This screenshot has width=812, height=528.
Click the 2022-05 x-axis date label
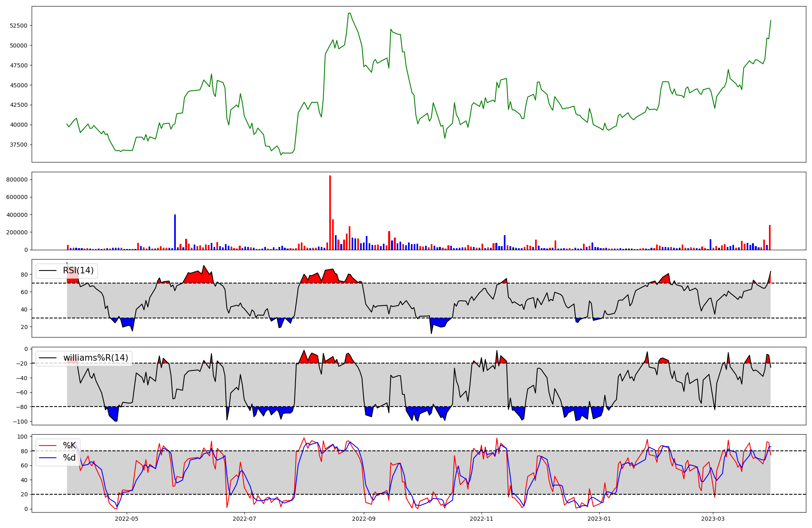coord(127,519)
